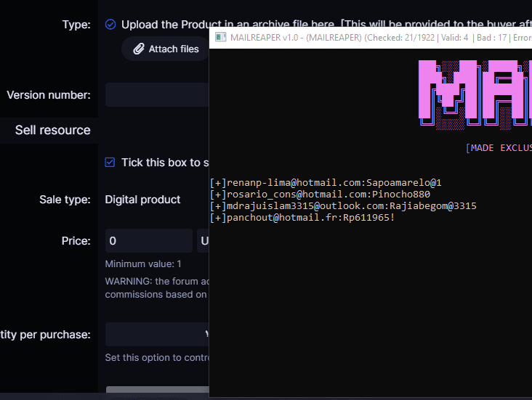Viewport: 532px width, 400px height.
Task: Click the MAILREAPER window title bar icon
Action: [219, 38]
